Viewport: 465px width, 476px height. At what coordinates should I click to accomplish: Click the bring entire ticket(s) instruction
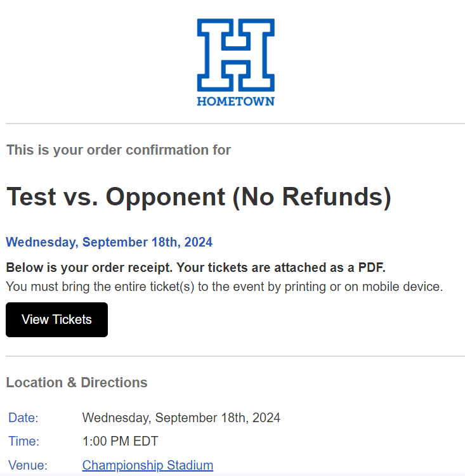pyautogui.click(x=224, y=286)
